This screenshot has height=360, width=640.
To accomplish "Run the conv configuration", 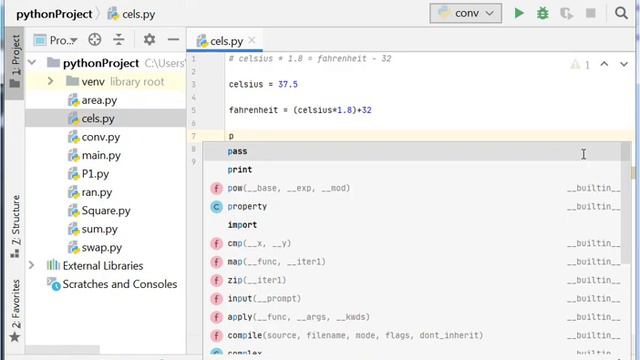I will 519,13.
